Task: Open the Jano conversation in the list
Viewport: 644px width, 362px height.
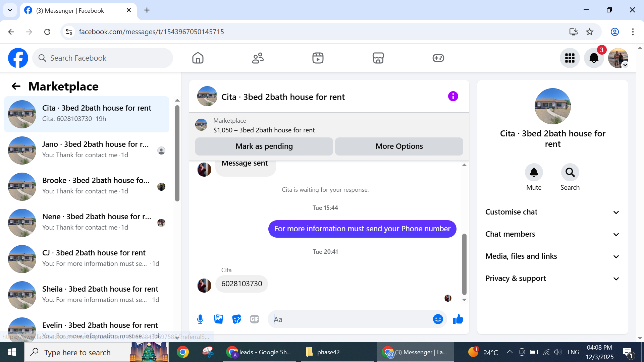Action: click(87, 150)
